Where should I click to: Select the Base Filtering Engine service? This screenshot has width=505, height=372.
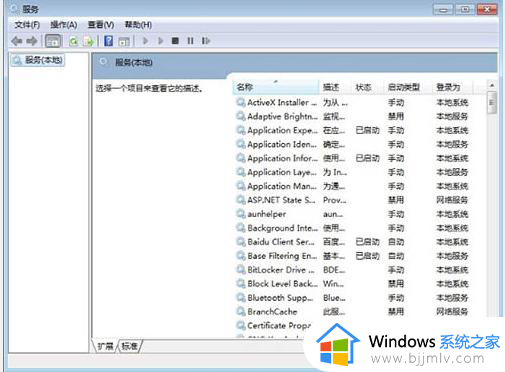[352, 256]
